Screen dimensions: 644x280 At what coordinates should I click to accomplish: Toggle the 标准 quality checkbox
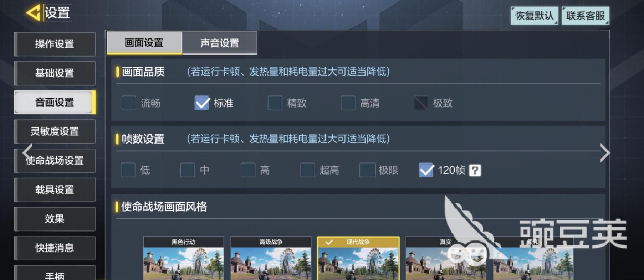[202, 103]
